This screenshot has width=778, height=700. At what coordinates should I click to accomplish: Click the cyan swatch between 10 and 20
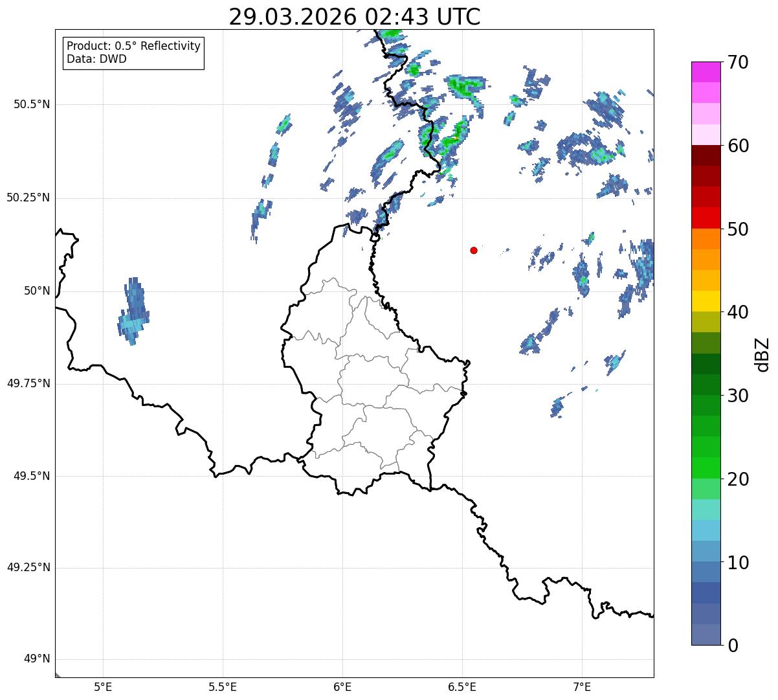pos(706,531)
